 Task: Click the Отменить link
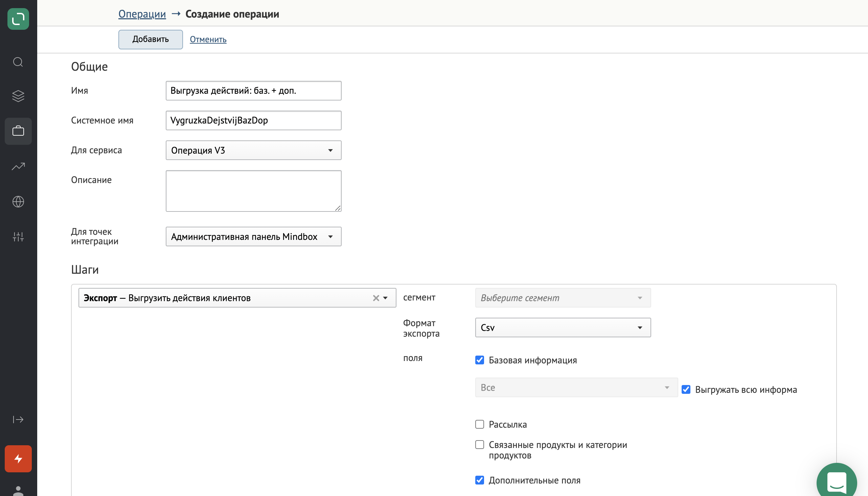pyautogui.click(x=208, y=39)
